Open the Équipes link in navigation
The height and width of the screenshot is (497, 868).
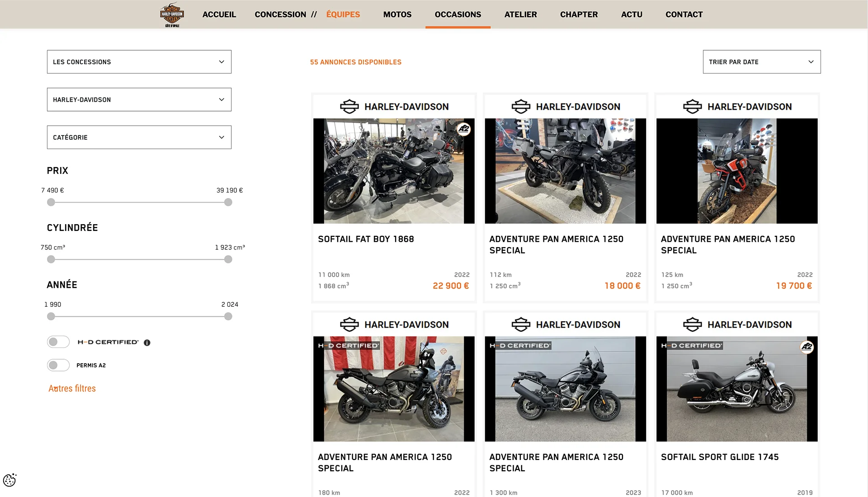[343, 14]
